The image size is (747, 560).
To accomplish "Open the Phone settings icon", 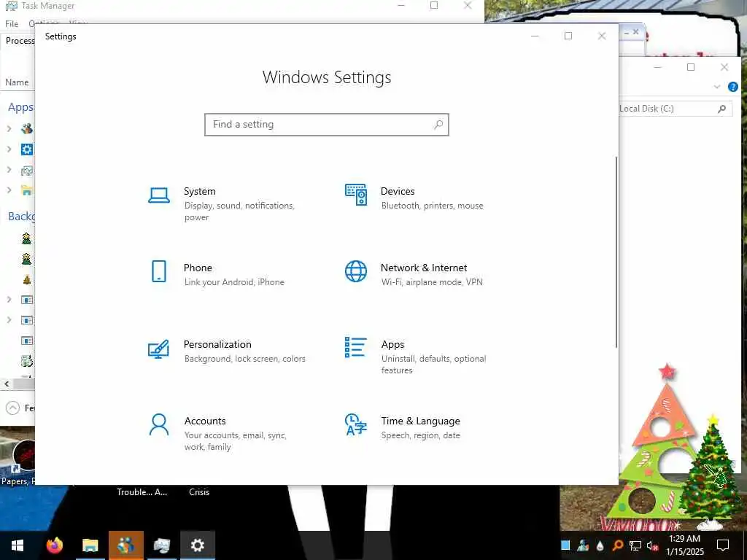I will (x=158, y=271).
